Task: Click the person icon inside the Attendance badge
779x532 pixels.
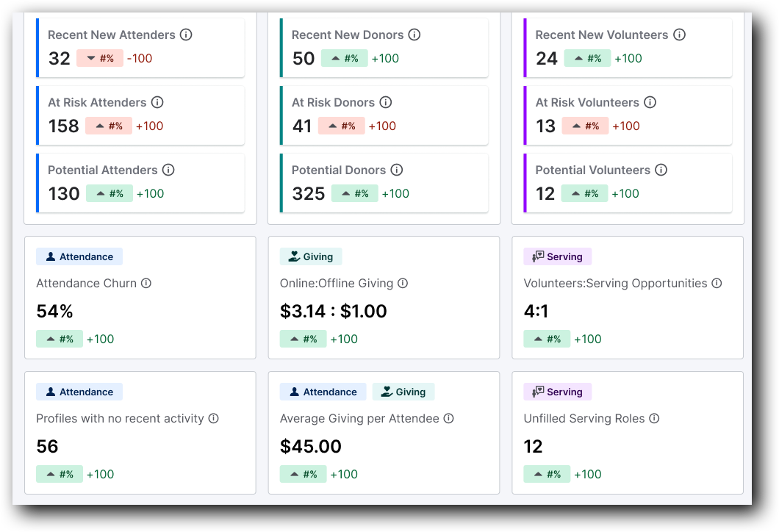Action: pos(51,256)
